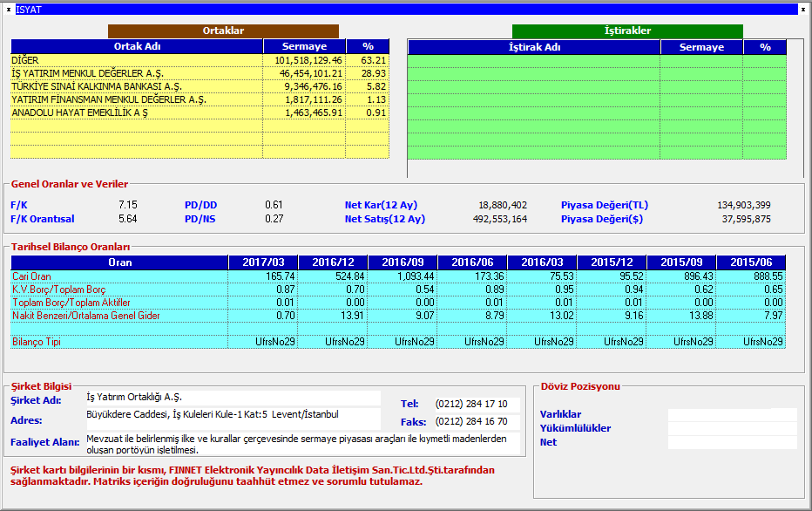
Task: Click the 2016/12 period column header
Action: tap(333, 262)
